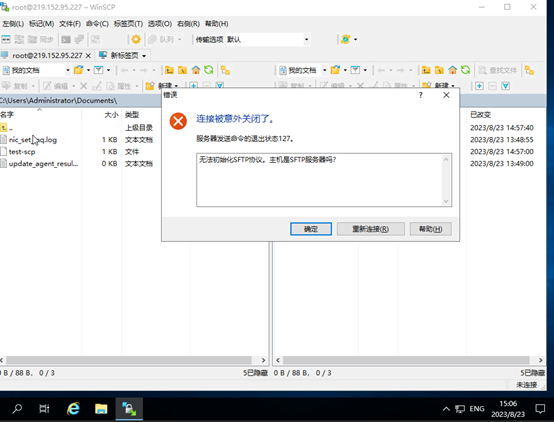Expand the transfer settings 默认 dropdown

coord(306,39)
